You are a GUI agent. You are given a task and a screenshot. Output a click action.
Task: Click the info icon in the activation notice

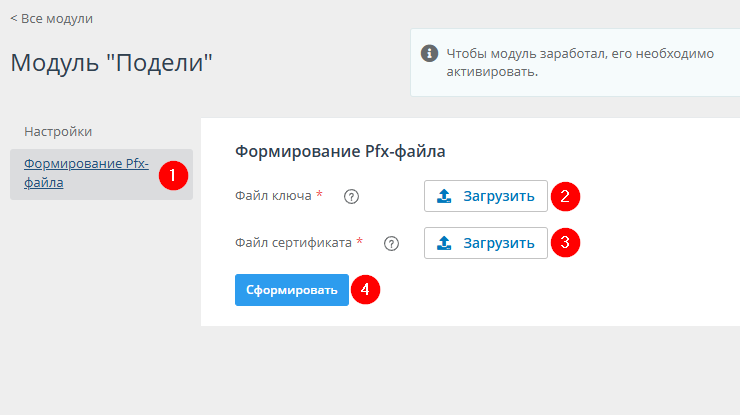tap(429, 53)
